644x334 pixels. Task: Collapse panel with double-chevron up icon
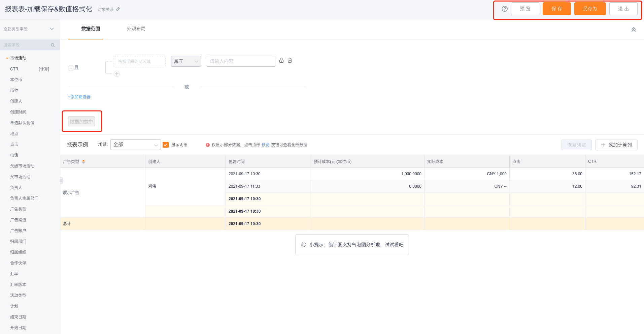coord(633,30)
